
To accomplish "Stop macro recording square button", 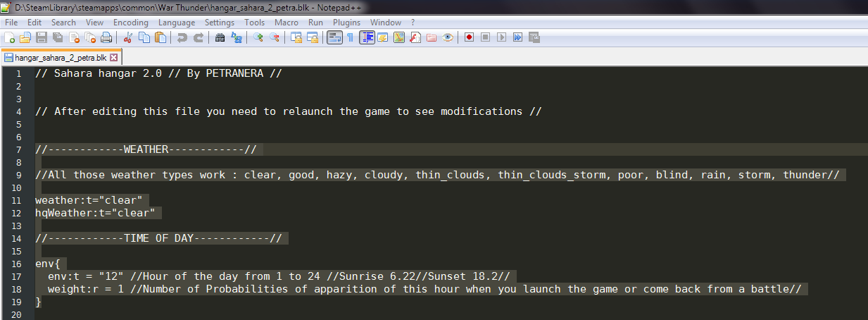I will coord(486,37).
